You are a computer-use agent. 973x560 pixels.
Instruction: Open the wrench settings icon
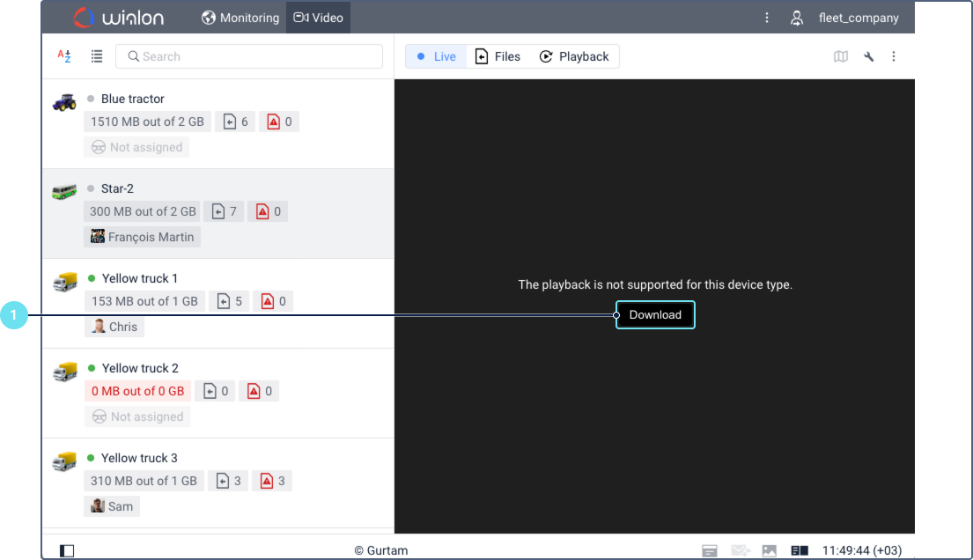(868, 56)
